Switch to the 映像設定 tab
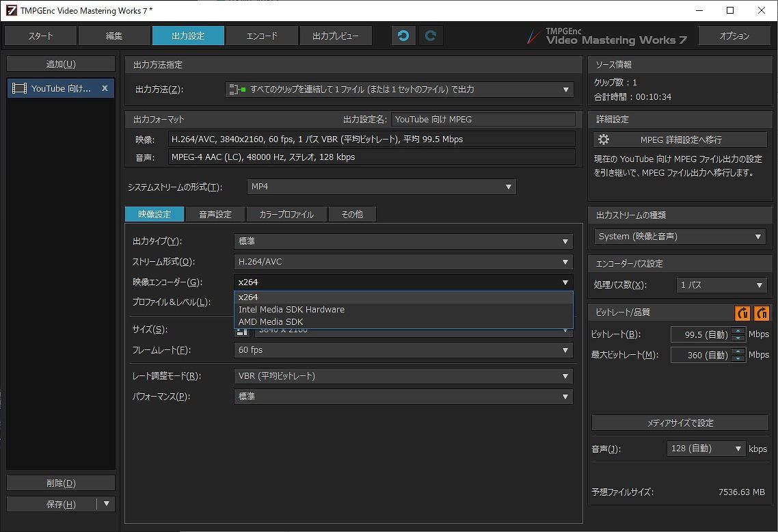 (155, 215)
